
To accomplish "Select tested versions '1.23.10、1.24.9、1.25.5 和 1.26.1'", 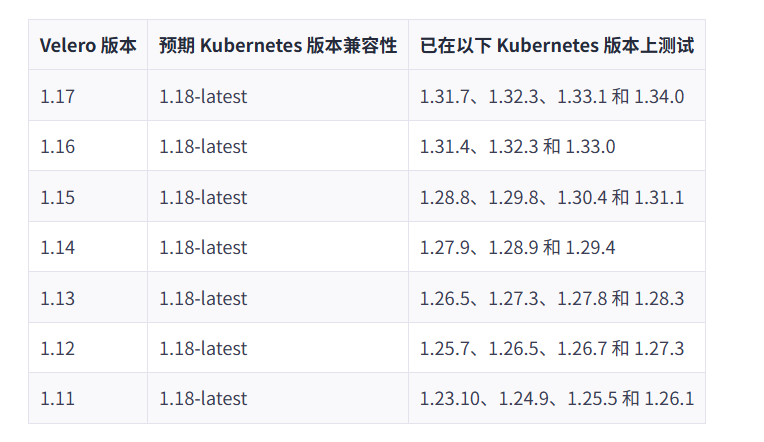I will [x=557, y=399].
